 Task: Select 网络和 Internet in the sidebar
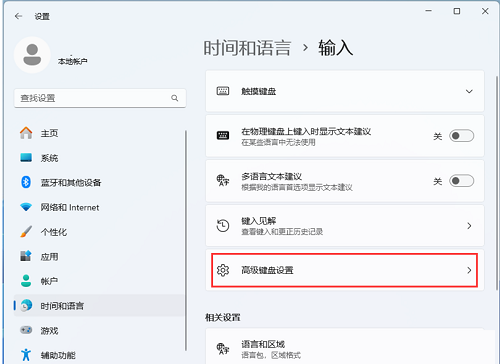99,207
